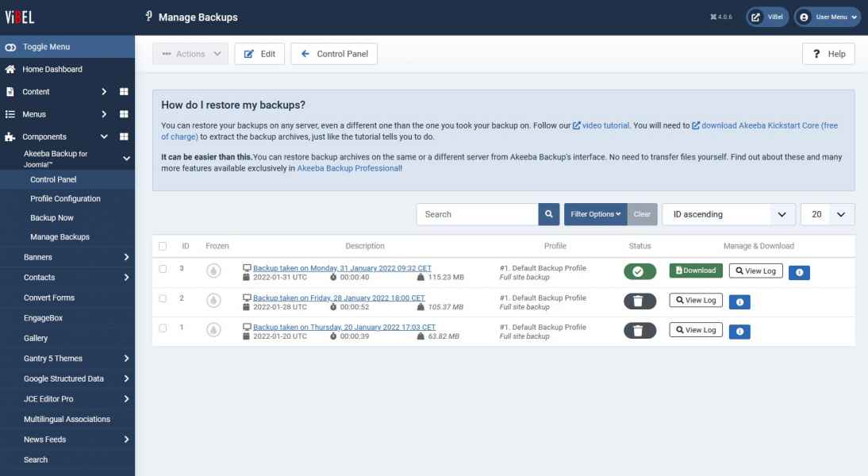Viewport: 868px width, 476px height.
Task: Open the Help button
Action: [828, 54]
